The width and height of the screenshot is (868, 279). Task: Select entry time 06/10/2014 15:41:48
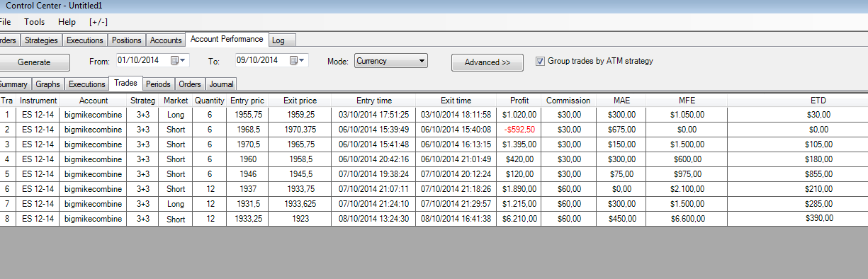(x=374, y=144)
